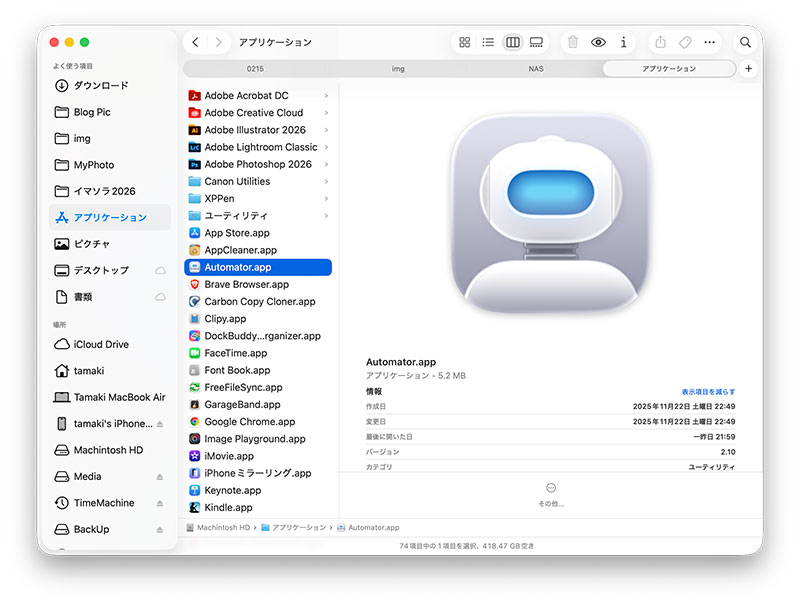The image size is (800, 604).
Task: Open search with magnifying glass icon
Action: click(x=745, y=43)
